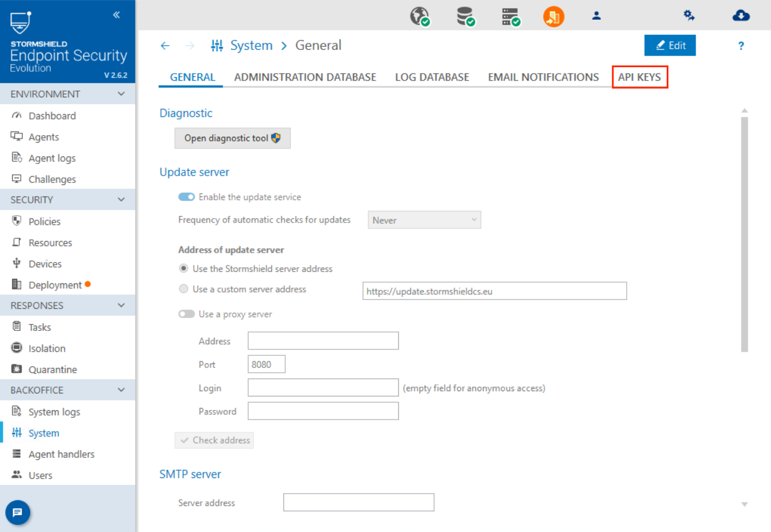Click the vertical scrollbar thumb
771x532 pixels.
click(x=744, y=232)
